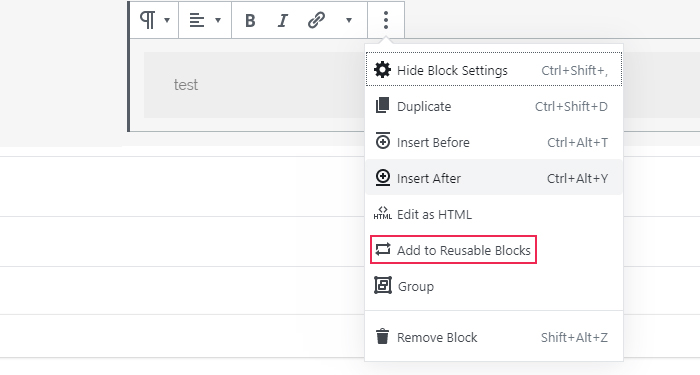This screenshot has height=375, width=700.
Task: Click the reusable block loop icon
Action: tap(383, 249)
